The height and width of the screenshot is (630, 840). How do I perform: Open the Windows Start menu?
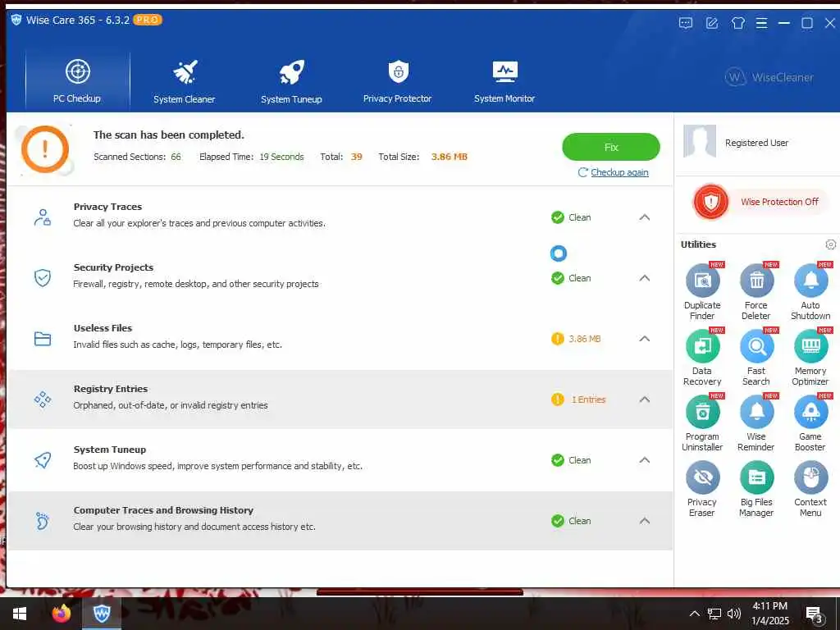20,614
